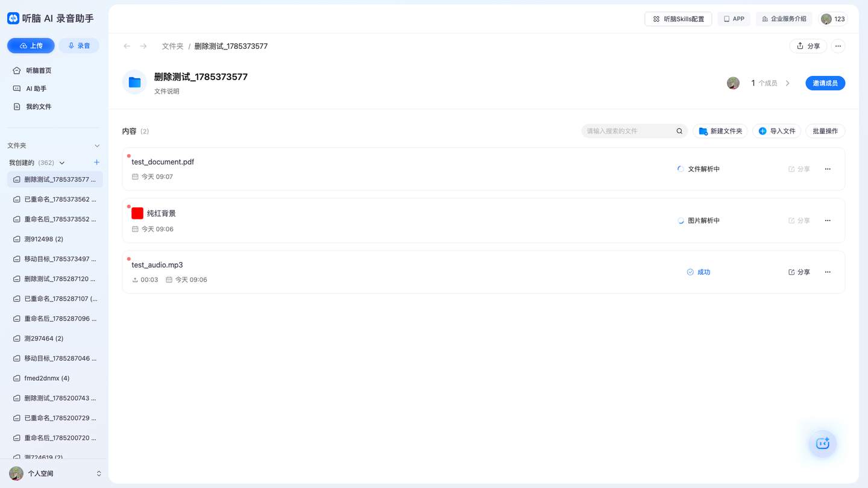Go back with left arrow
The width and height of the screenshot is (868, 488).
(127, 46)
